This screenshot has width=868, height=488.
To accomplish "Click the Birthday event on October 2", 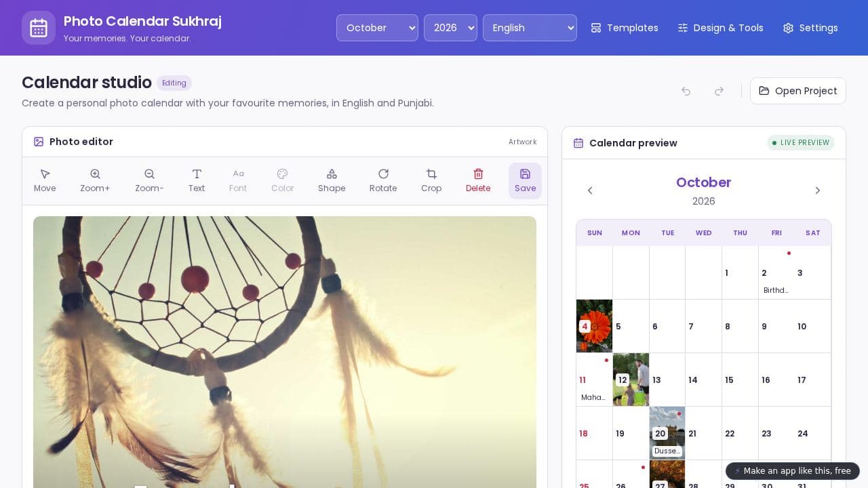I will (776, 290).
